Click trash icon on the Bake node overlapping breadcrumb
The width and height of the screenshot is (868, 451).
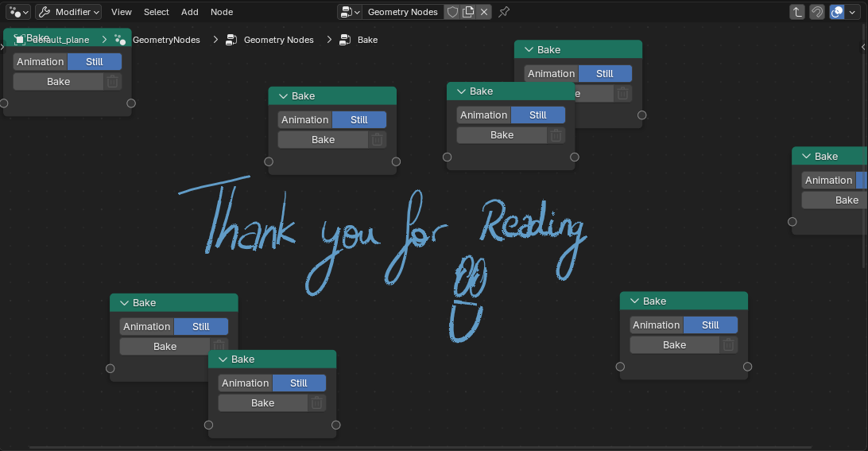(112, 81)
